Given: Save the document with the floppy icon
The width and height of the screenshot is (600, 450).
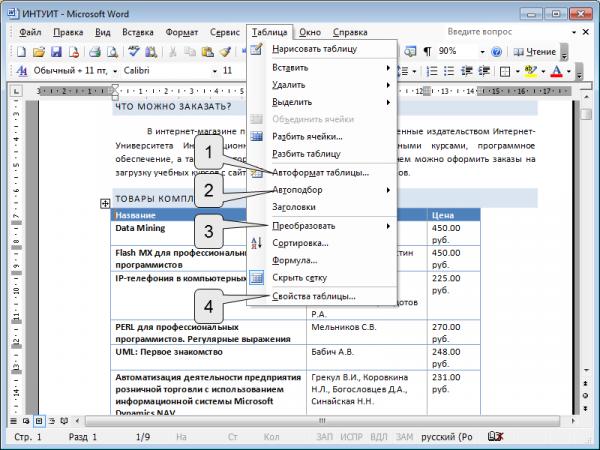Looking at the screenshot, I should tap(56, 52).
